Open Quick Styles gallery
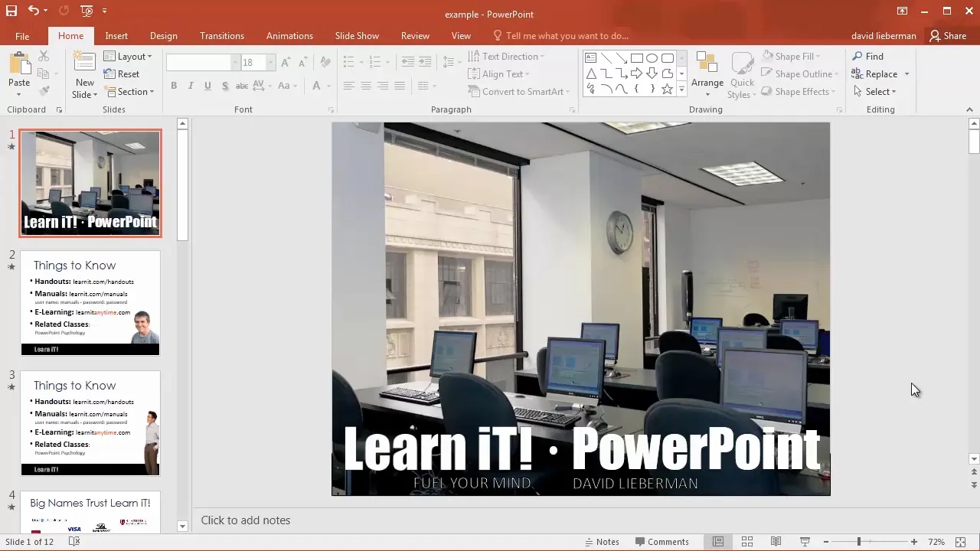Screen dimensions: 980x551 [741, 75]
